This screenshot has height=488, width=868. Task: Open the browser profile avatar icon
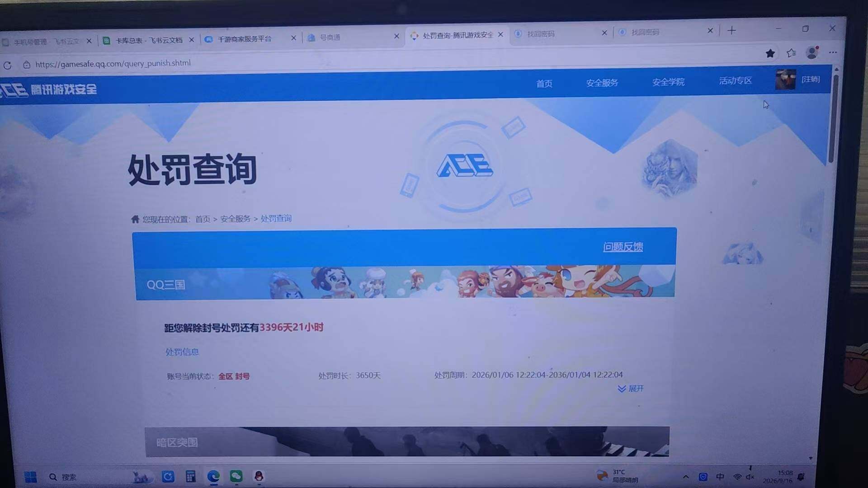(812, 52)
